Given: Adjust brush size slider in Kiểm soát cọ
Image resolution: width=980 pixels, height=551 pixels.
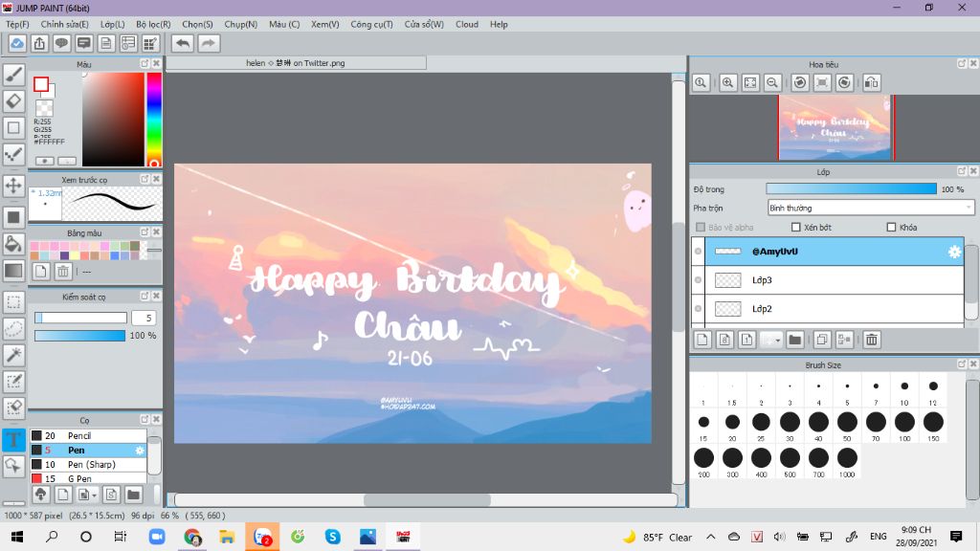Looking at the screenshot, I should click(80, 318).
